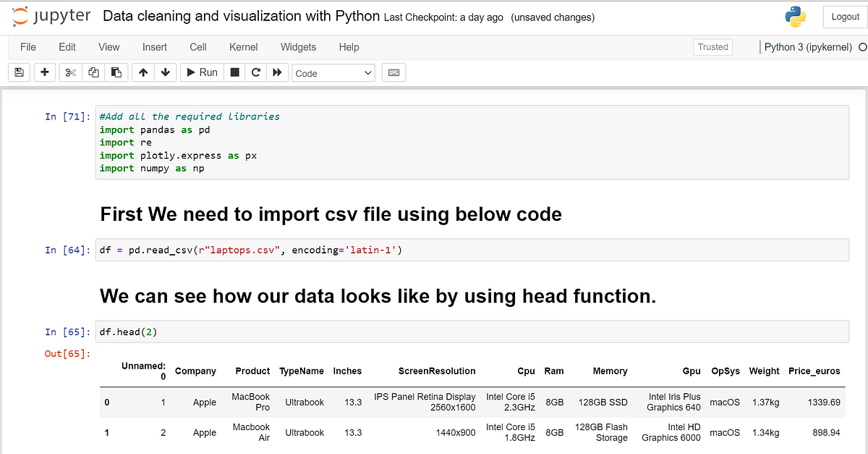Click the Company column header
This screenshot has width=868, height=454.
[x=195, y=371]
